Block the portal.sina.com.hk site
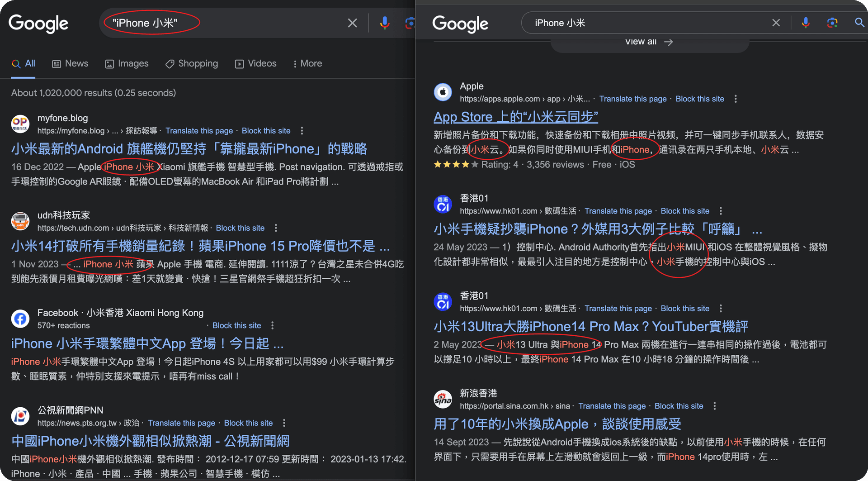The image size is (868, 481). click(679, 406)
